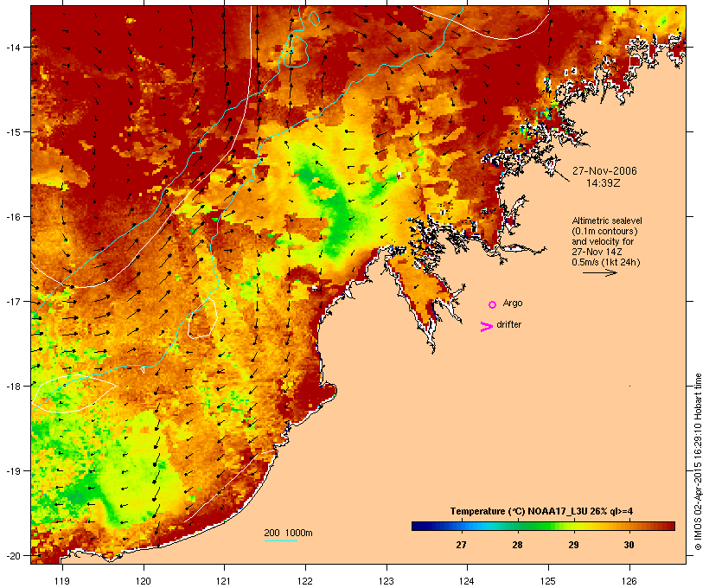Click longitude axis label 122
The image size is (709, 588).
tap(305, 581)
